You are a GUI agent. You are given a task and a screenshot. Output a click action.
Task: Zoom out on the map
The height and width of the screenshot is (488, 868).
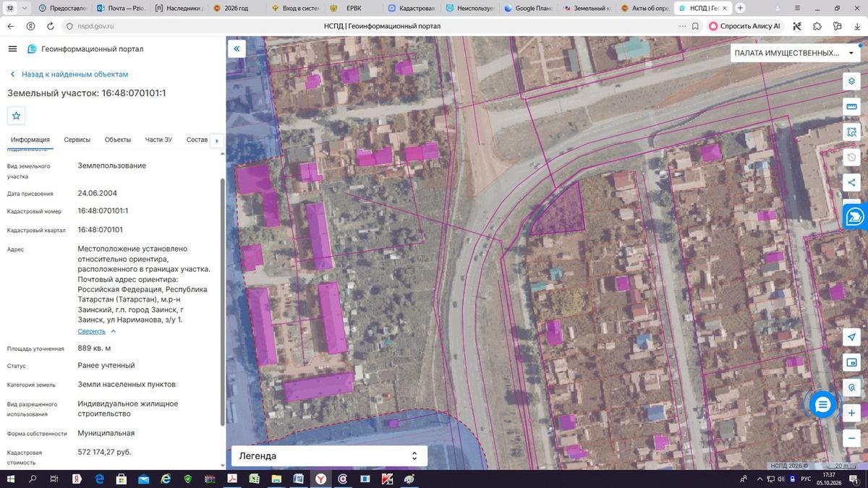pos(851,438)
